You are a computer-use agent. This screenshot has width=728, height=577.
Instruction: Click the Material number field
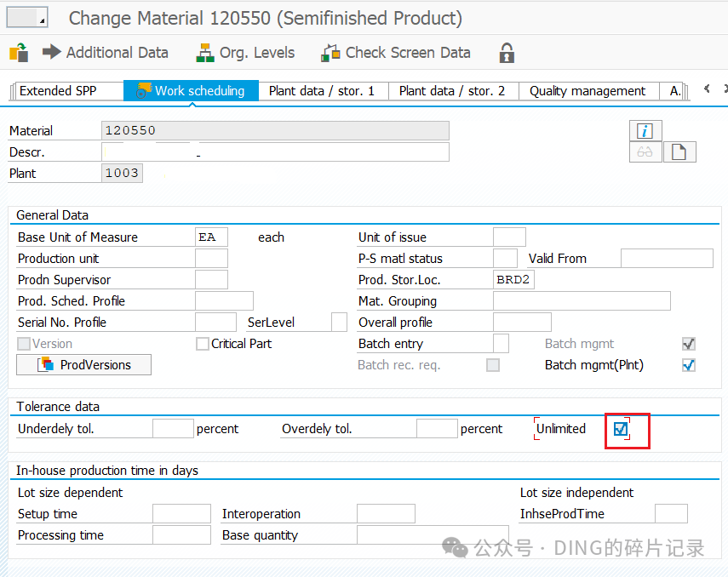pyautogui.click(x=275, y=130)
